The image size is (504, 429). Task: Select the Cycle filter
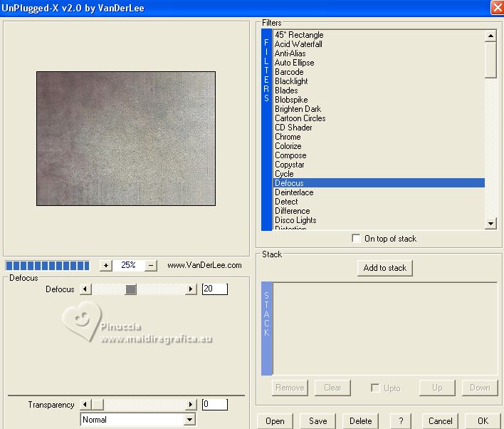tap(379, 174)
